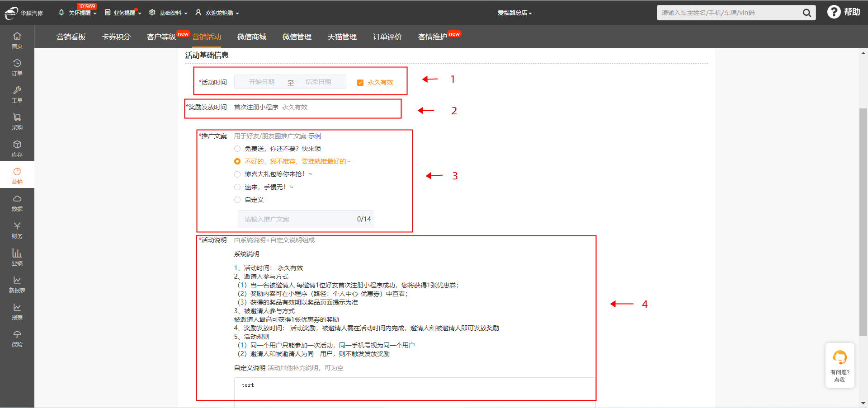Image resolution: width=868 pixels, height=408 pixels.
Task: Open the 业绩 performance sidebar icon
Action: 17,257
